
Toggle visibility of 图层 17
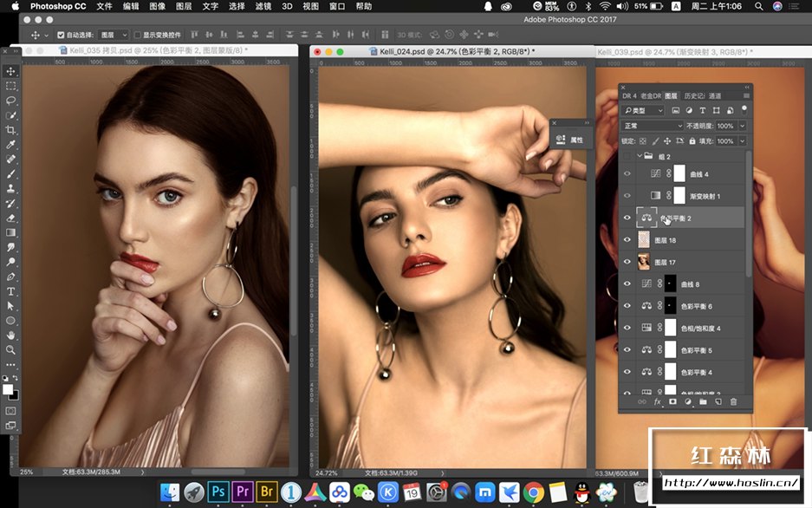point(627,262)
